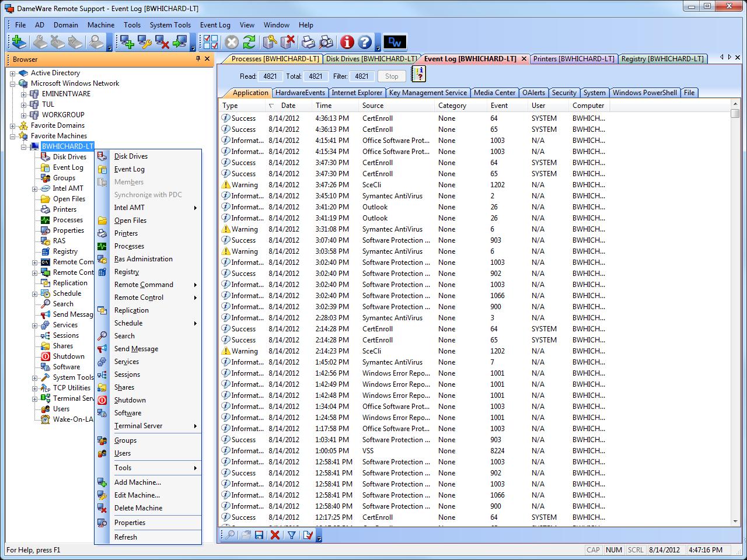Click the event list vertical scrollbar down arrow
Viewport: 747px width, 560px height.
click(x=735, y=521)
